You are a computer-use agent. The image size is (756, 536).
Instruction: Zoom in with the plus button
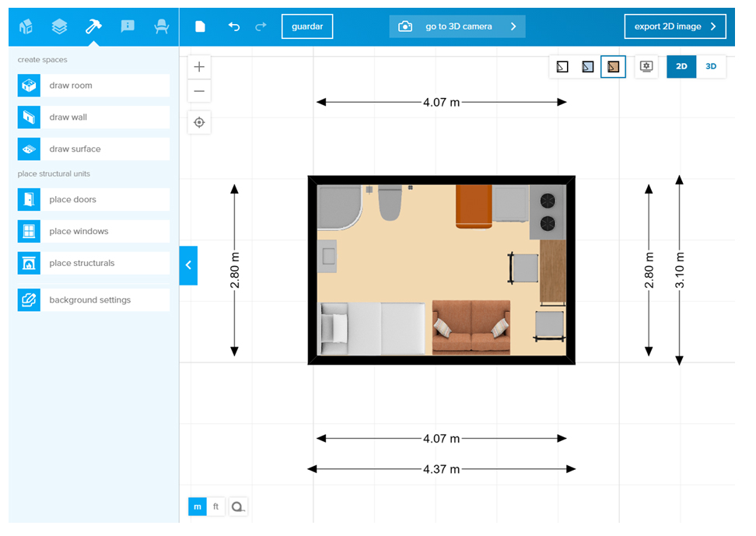[199, 67]
